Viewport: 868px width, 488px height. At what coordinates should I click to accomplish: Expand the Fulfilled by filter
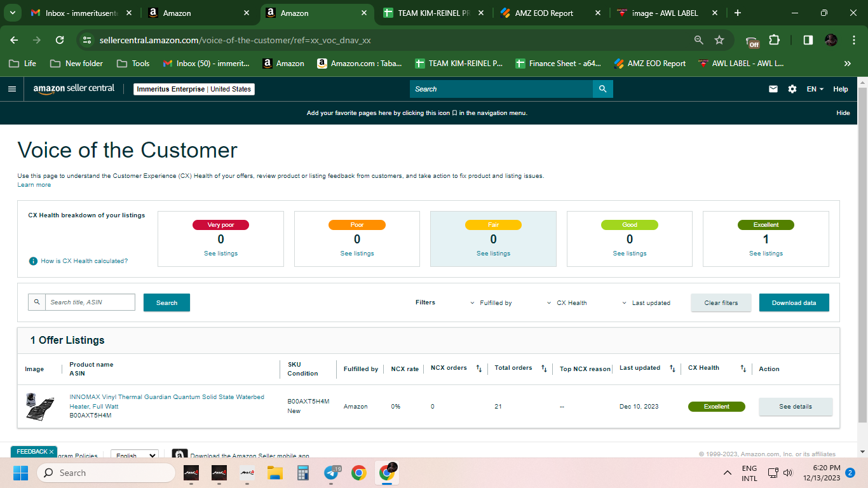coord(491,303)
